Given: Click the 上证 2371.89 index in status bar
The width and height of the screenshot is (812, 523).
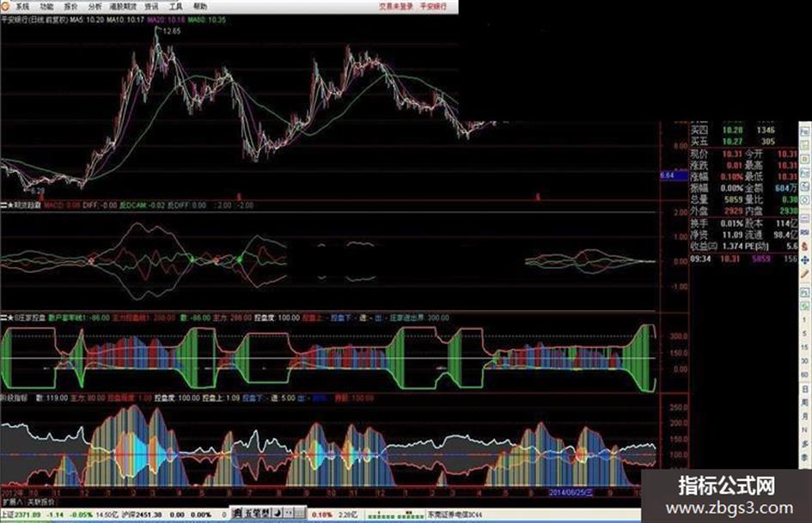Looking at the screenshot, I should tap(21, 514).
